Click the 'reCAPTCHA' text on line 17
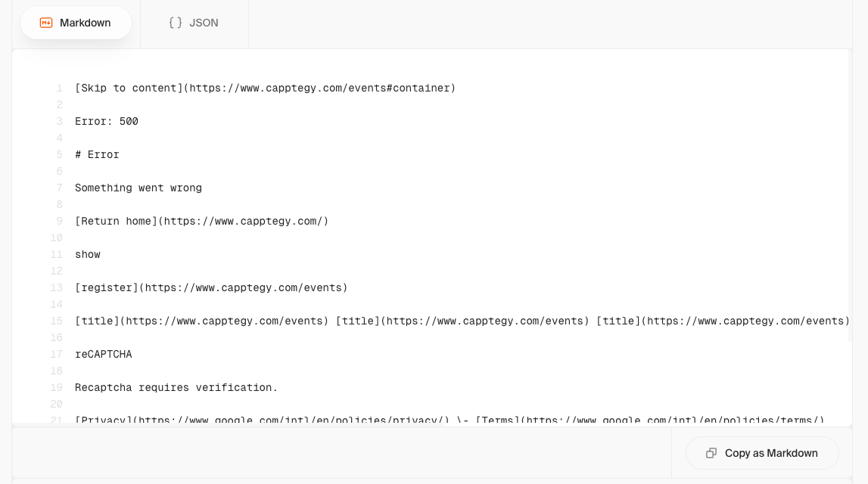Screen dimensions: 868x484 pos(104,355)
